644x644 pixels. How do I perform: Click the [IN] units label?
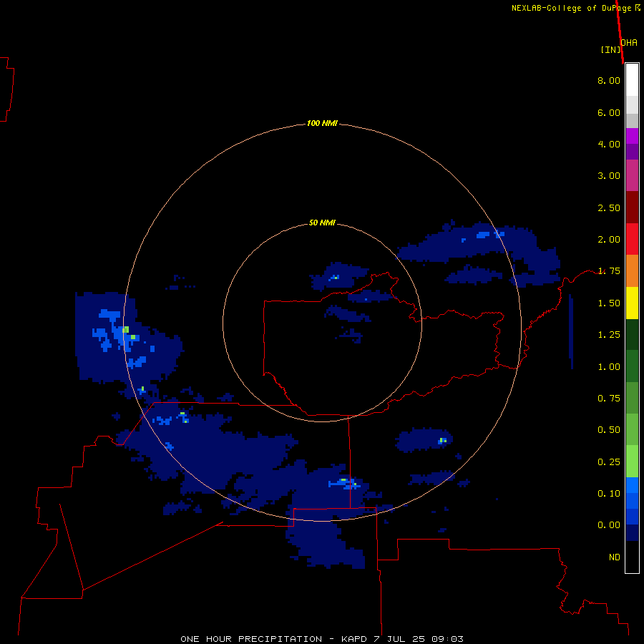pos(610,49)
